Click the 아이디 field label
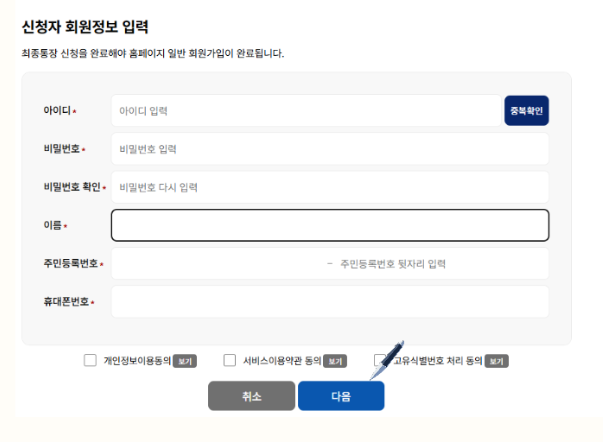The width and height of the screenshot is (603, 442). 57,111
